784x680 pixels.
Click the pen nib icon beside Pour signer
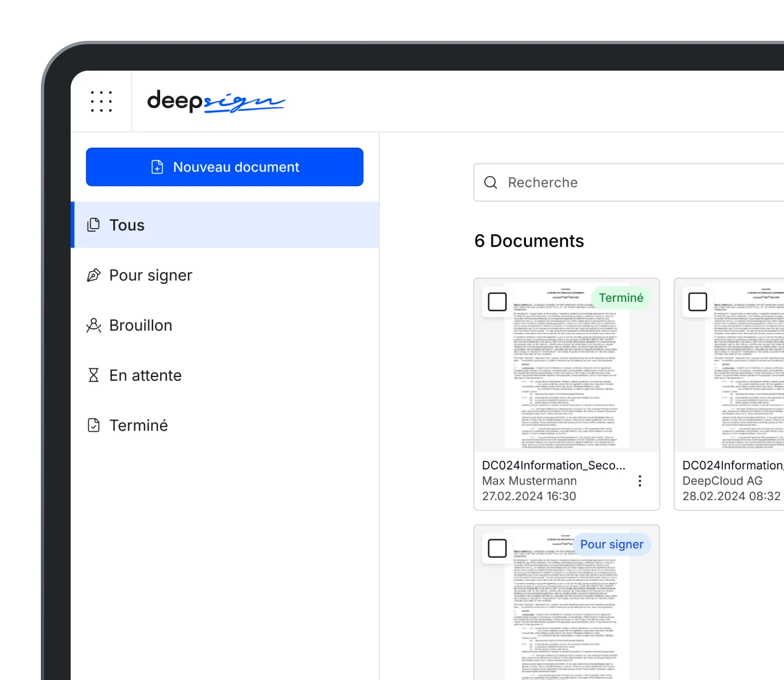tap(94, 275)
